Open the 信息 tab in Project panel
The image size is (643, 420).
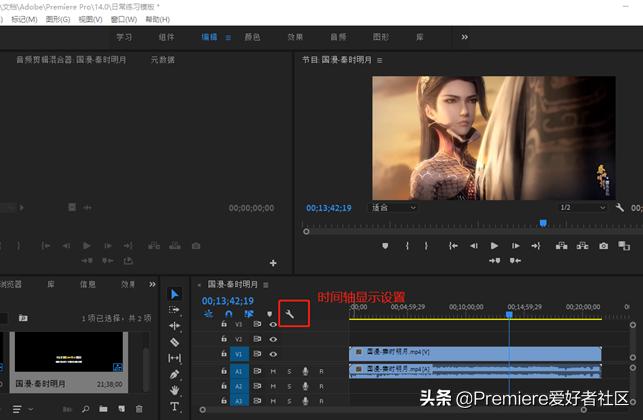click(x=87, y=284)
